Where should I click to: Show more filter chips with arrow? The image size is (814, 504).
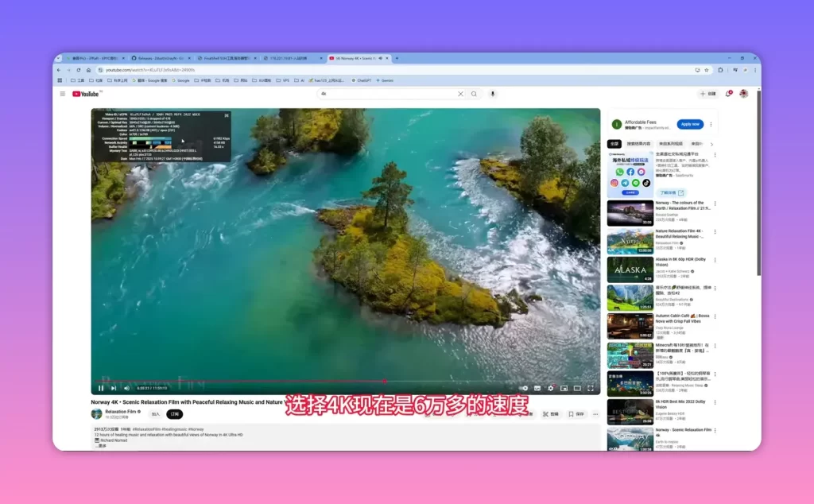(711, 145)
